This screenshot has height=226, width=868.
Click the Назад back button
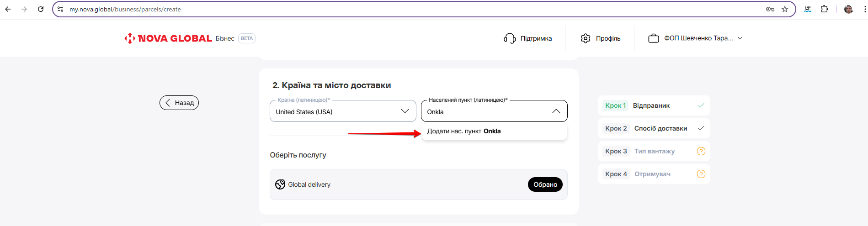179,103
